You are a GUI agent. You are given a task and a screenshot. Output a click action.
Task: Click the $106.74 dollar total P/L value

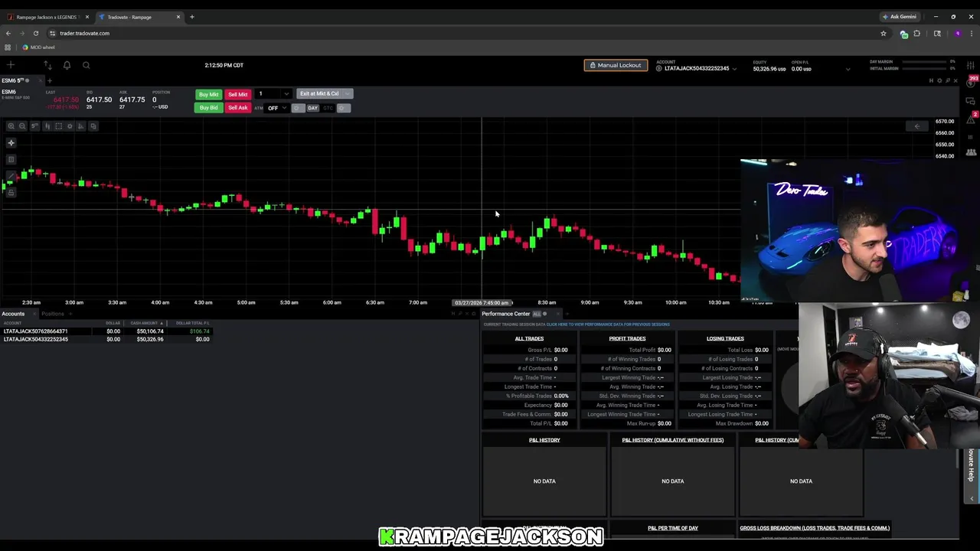200,331
